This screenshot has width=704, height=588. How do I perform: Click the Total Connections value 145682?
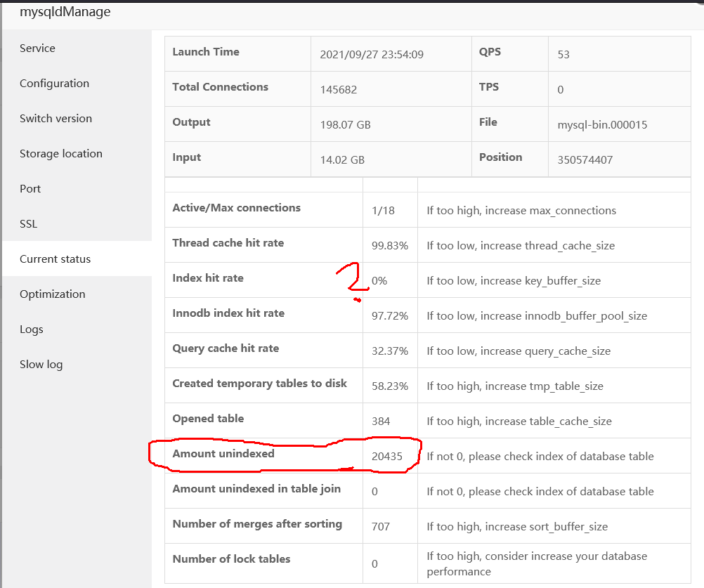coord(343,89)
